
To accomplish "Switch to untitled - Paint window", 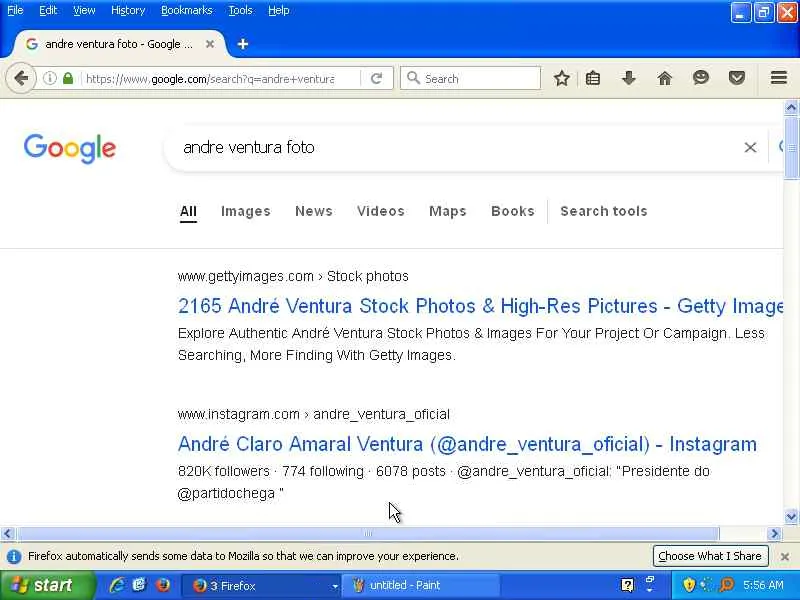I will tap(420, 585).
